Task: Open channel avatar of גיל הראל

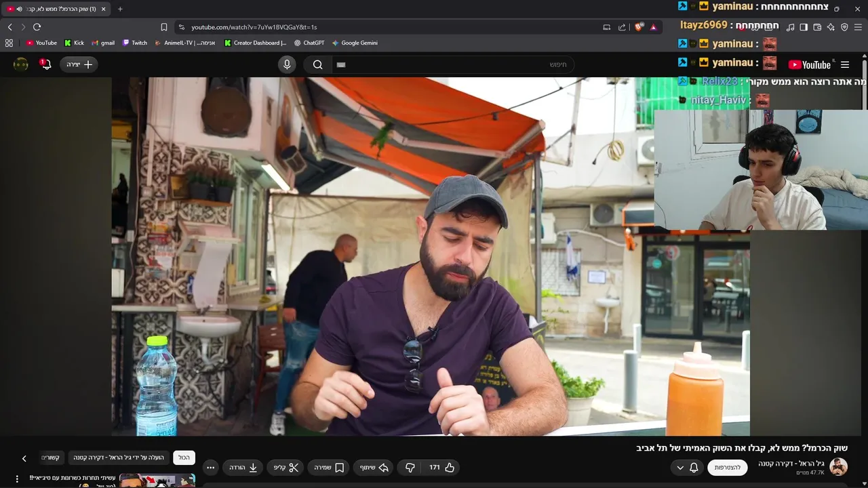Action: (x=839, y=467)
